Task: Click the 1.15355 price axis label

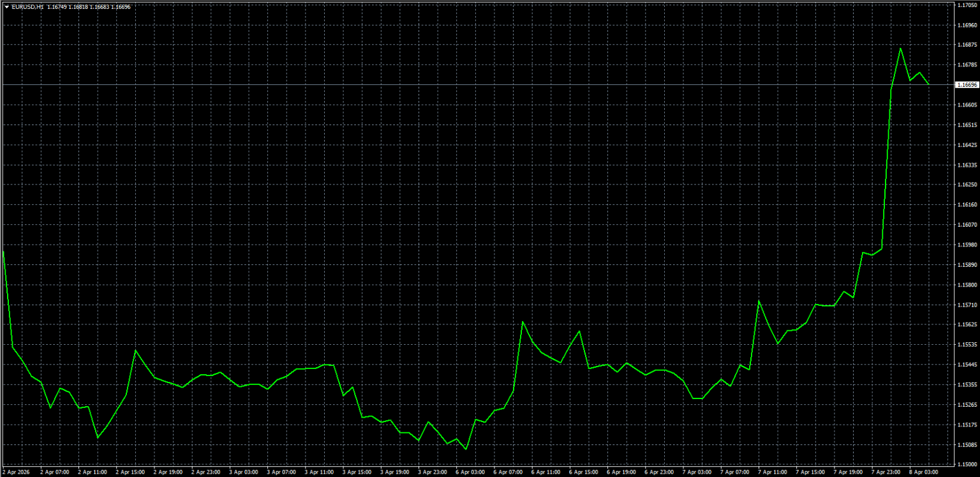Action: [967, 385]
